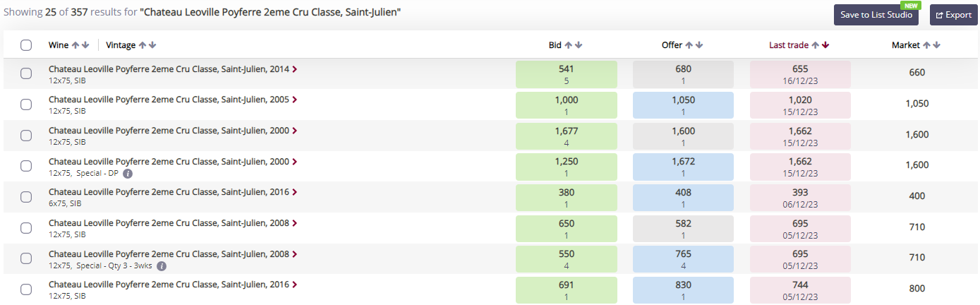Sort Wine column ascending with up arrow
Image resolution: width=980 pixels, height=305 pixels.
pos(75,45)
